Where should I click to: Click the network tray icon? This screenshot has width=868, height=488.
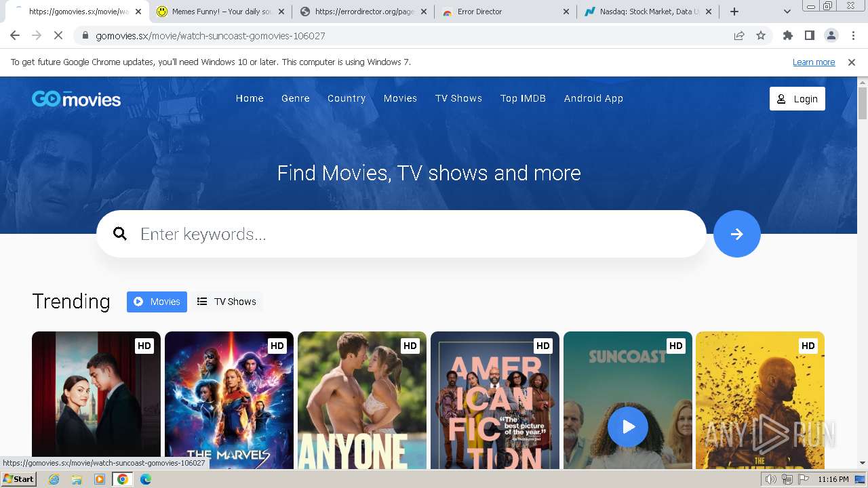point(787,479)
